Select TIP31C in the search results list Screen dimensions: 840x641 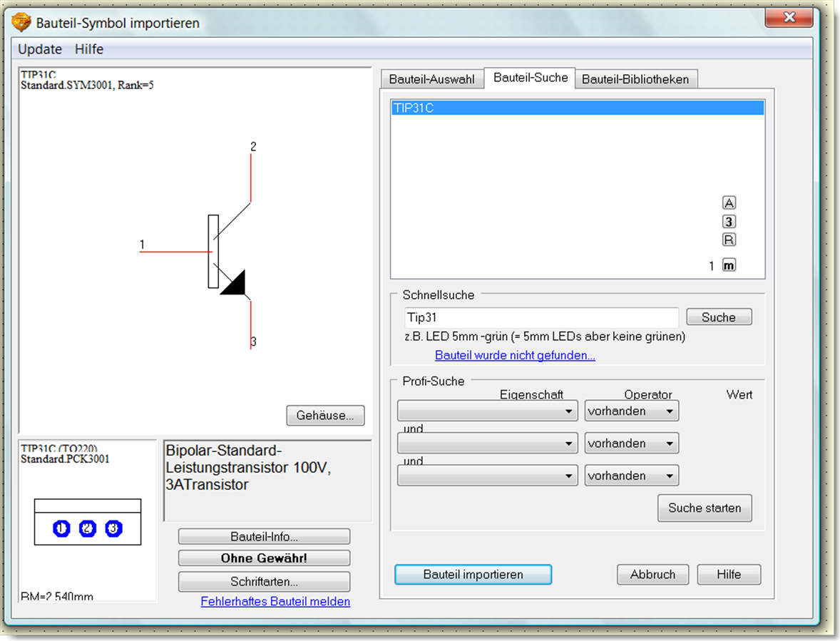pyautogui.click(x=577, y=108)
